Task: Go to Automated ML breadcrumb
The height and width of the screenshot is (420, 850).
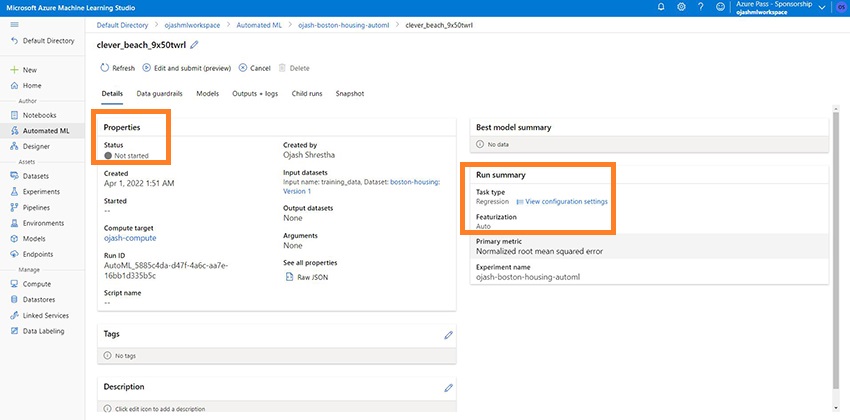Action: tap(253, 23)
